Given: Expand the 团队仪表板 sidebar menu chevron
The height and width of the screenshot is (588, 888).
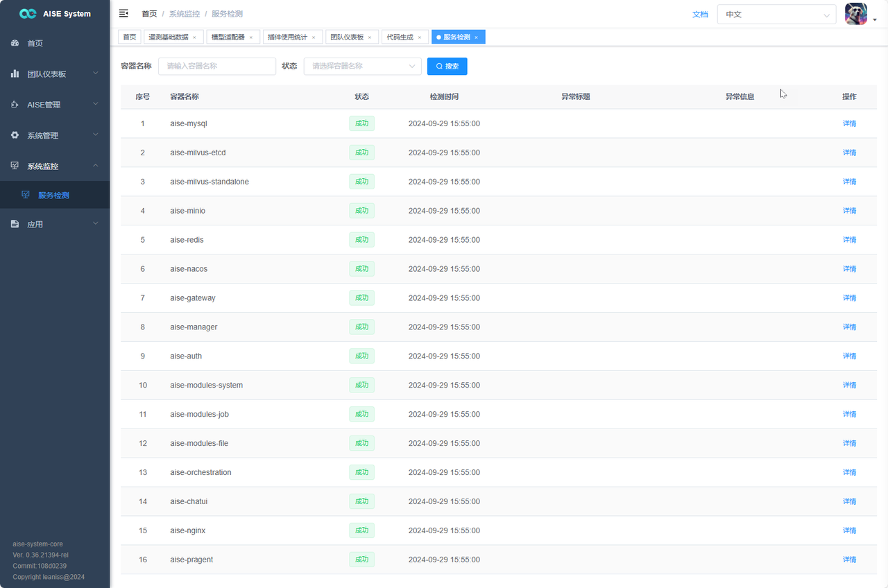Looking at the screenshot, I should 96,73.
